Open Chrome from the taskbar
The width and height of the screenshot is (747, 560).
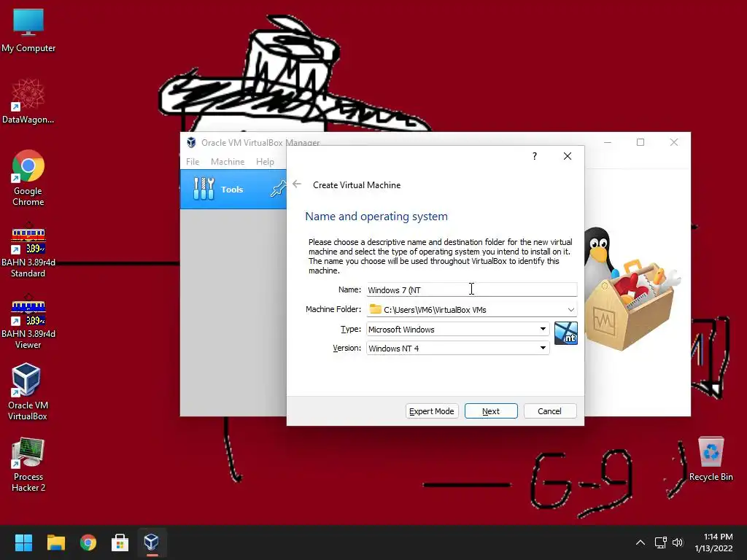(88, 542)
